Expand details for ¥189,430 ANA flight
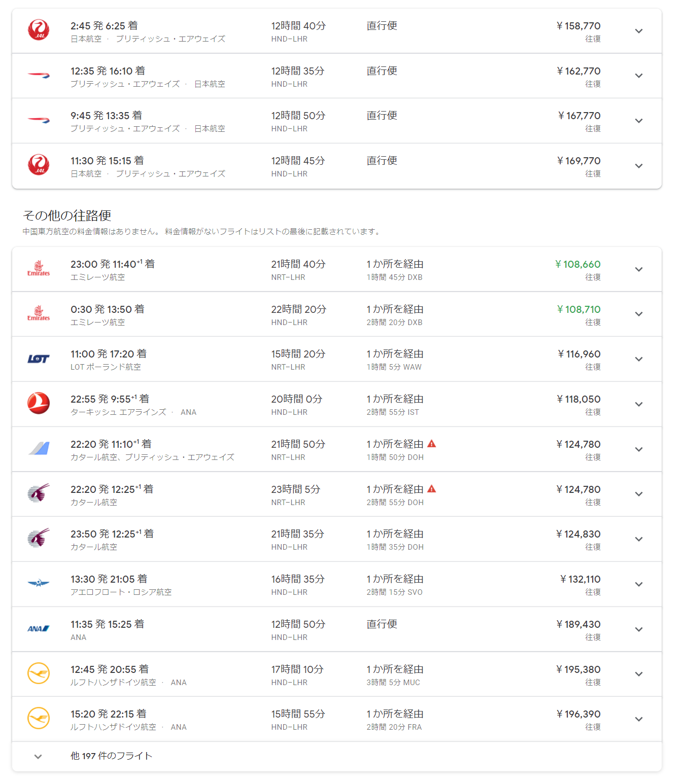 639,629
